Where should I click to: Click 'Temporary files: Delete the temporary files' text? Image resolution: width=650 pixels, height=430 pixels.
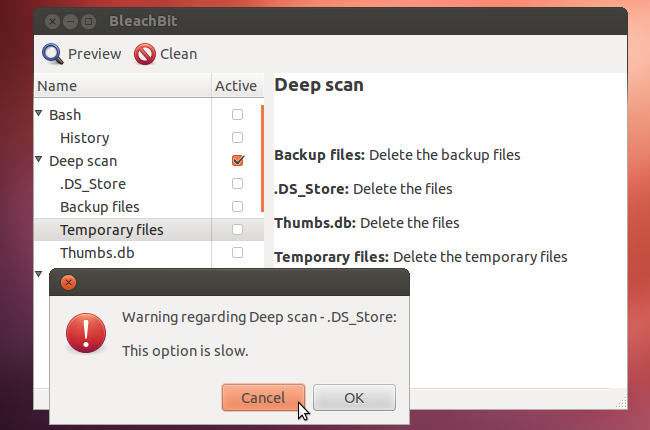pyautogui.click(x=421, y=258)
